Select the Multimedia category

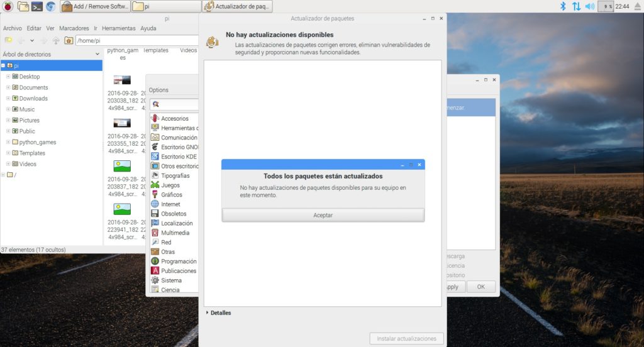click(x=174, y=233)
